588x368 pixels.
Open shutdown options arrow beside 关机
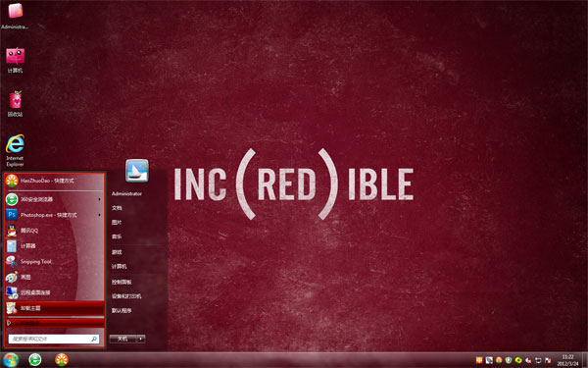point(141,339)
